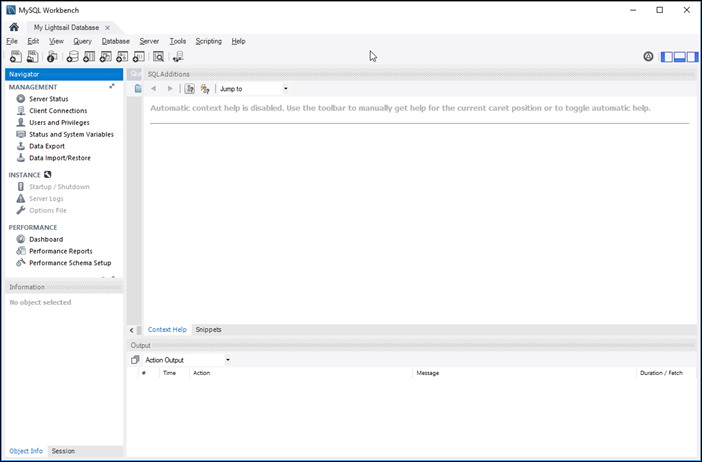Click the search table data icon

pyautogui.click(x=158, y=57)
